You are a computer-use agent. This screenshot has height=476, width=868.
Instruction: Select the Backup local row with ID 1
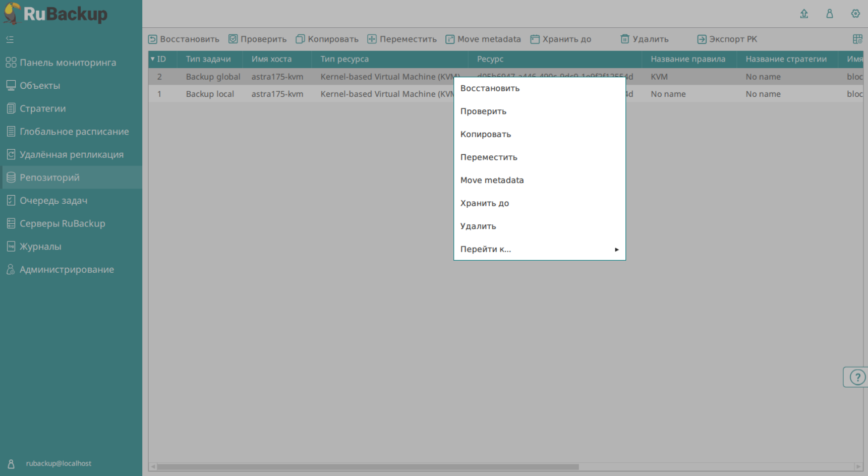(x=210, y=94)
